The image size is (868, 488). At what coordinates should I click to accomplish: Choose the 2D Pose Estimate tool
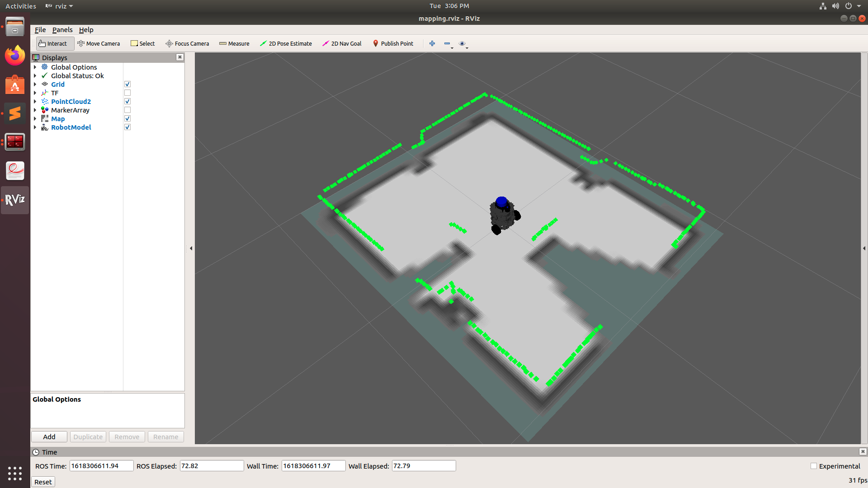pos(286,43)
